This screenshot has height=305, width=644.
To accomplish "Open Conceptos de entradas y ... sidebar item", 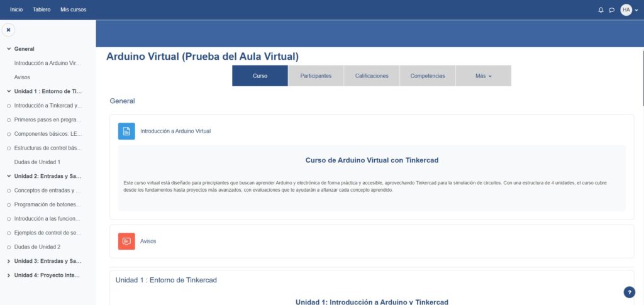I will coord(47,191).
